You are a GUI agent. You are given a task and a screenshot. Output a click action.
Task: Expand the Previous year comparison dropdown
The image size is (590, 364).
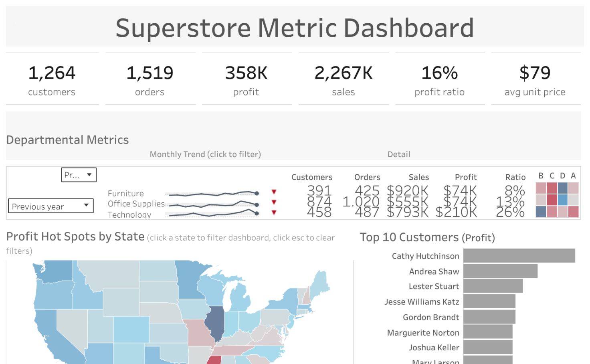point(51,206)
